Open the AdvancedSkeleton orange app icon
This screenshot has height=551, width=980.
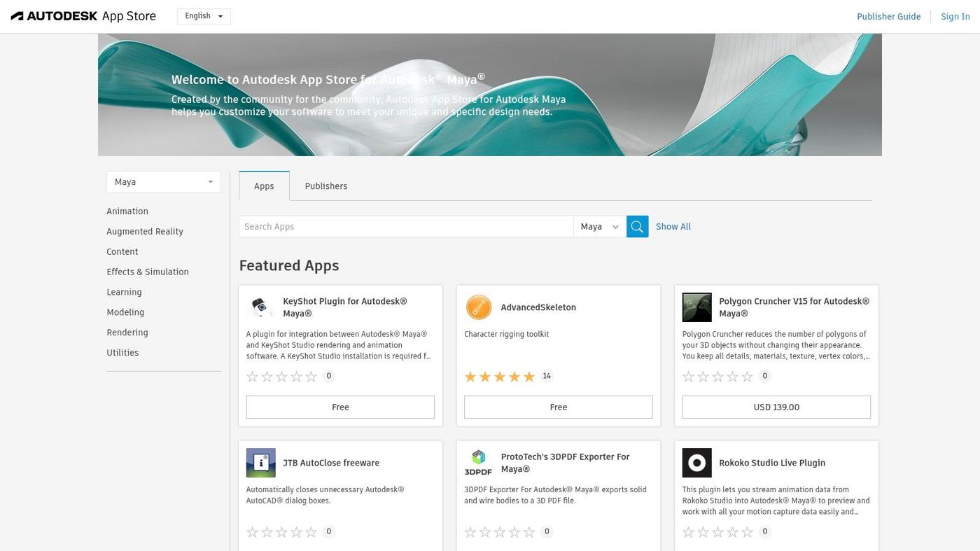tap(479, 307)
